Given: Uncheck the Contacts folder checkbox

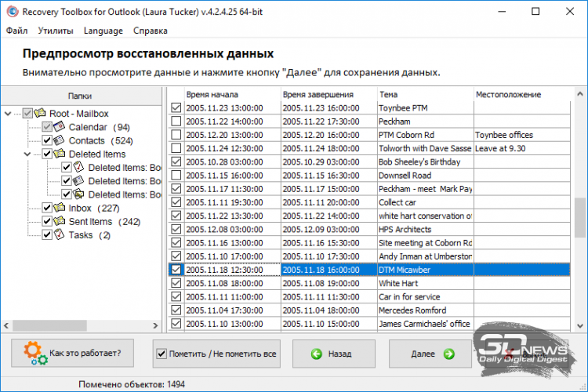Looking at the screenshot, I should pyautogui.click(x=47, y=140).
